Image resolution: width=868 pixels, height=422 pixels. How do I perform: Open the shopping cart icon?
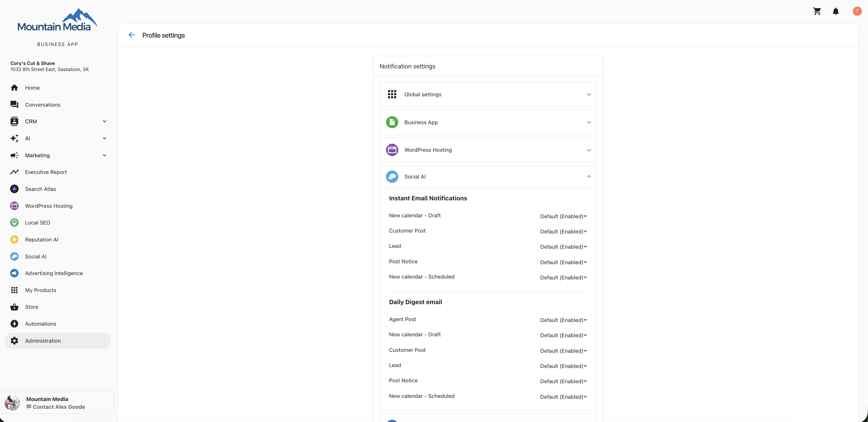click(817, 11)
